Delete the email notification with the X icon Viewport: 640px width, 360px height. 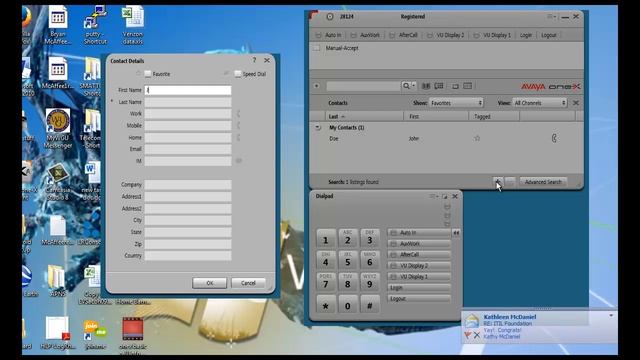point(477,335)
